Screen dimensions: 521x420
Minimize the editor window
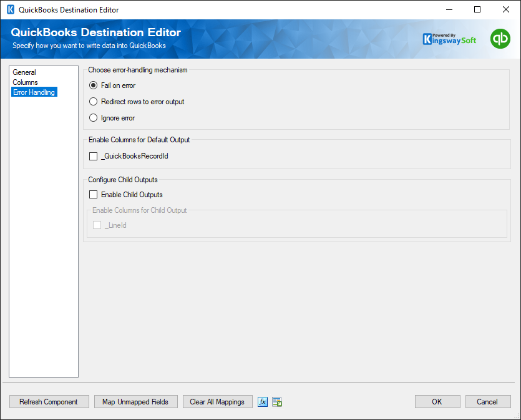(x=449, y=9)
